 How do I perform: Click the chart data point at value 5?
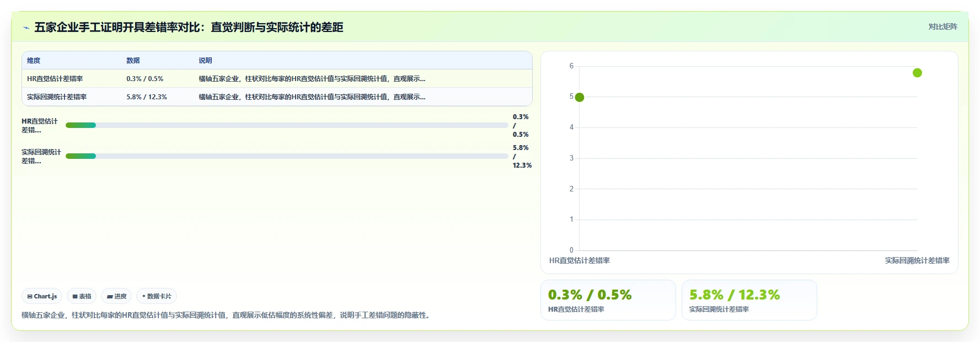579,97
